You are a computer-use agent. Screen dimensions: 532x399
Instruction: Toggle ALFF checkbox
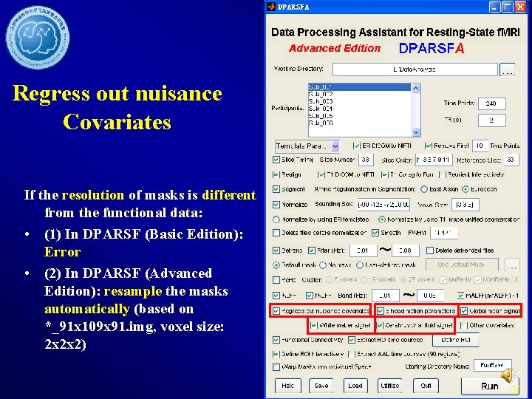(276, 296)
